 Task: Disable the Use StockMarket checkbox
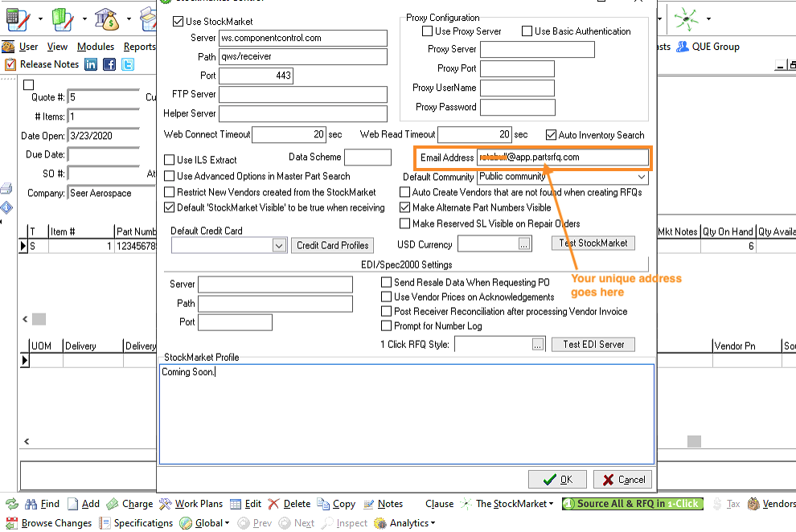(178, 22)
